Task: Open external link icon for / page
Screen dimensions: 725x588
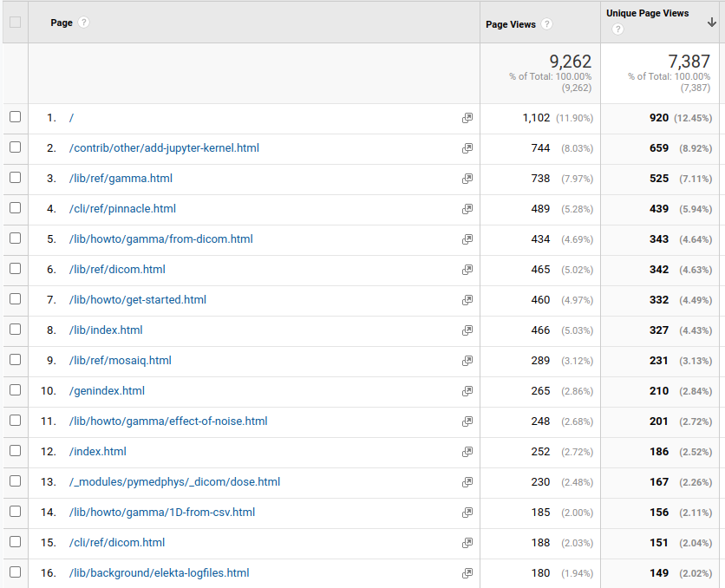Action: tap(467, 118)
